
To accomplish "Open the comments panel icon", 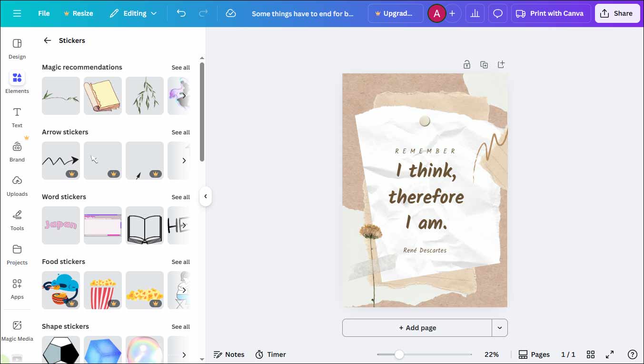I will [497, 13].
